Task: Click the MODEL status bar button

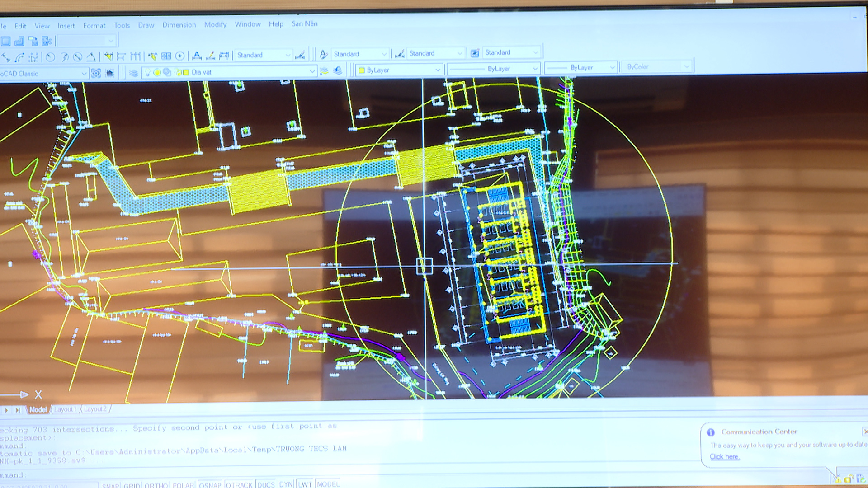Action: coord(328,484)
